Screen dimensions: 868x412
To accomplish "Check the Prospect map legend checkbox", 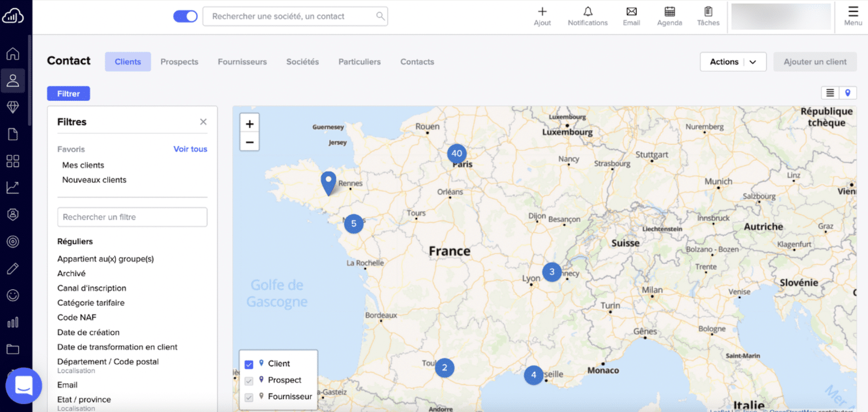I will (249, 381).
